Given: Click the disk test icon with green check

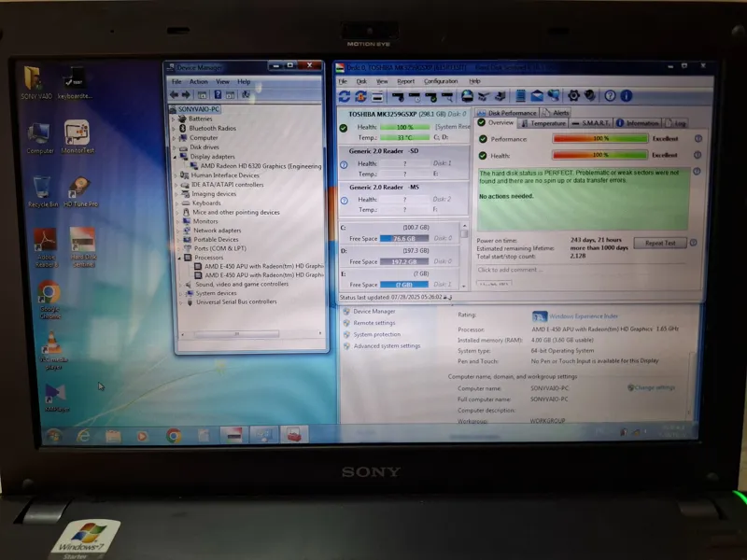Looking at the screenshot, I should click(x=431, y=97).
